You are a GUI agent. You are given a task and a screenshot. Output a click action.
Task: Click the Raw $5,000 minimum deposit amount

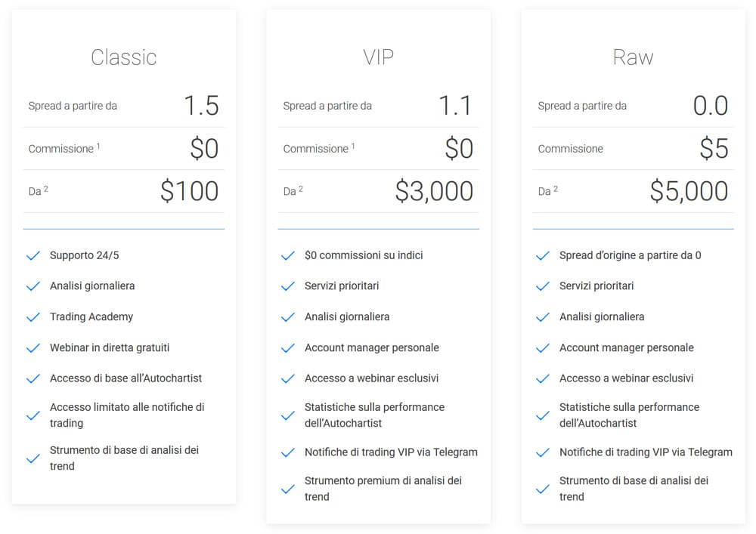(x=689, y=191)
